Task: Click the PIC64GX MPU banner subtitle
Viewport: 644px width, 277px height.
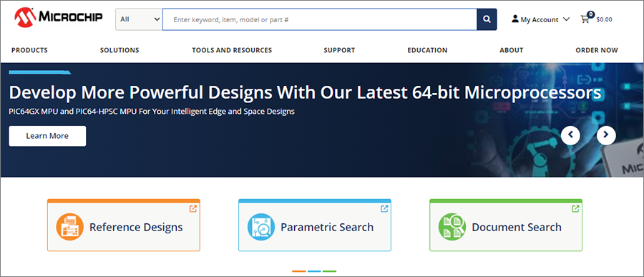Action: (x=152, y=112)
